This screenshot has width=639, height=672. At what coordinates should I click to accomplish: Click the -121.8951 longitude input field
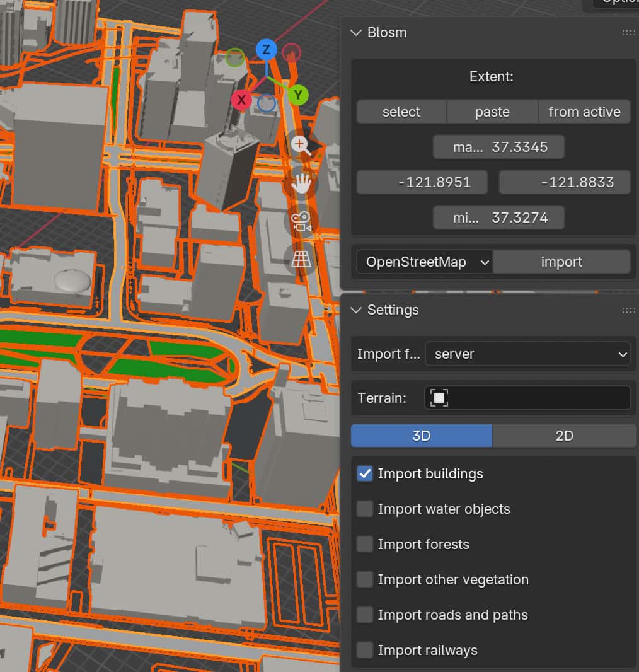click(x=422, y=182)
